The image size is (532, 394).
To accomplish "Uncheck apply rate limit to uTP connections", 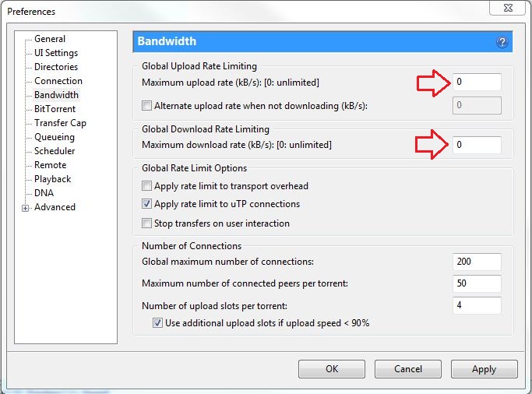I will point(146,204).
